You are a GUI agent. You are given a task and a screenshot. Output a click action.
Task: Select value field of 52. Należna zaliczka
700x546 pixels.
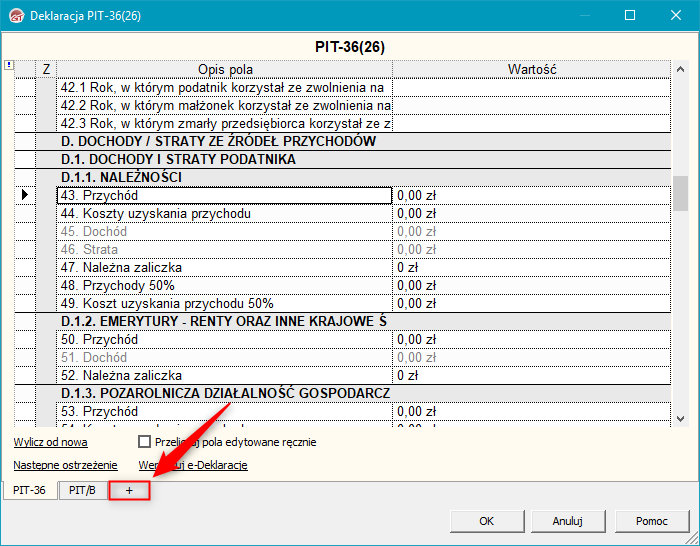point(532,375)
